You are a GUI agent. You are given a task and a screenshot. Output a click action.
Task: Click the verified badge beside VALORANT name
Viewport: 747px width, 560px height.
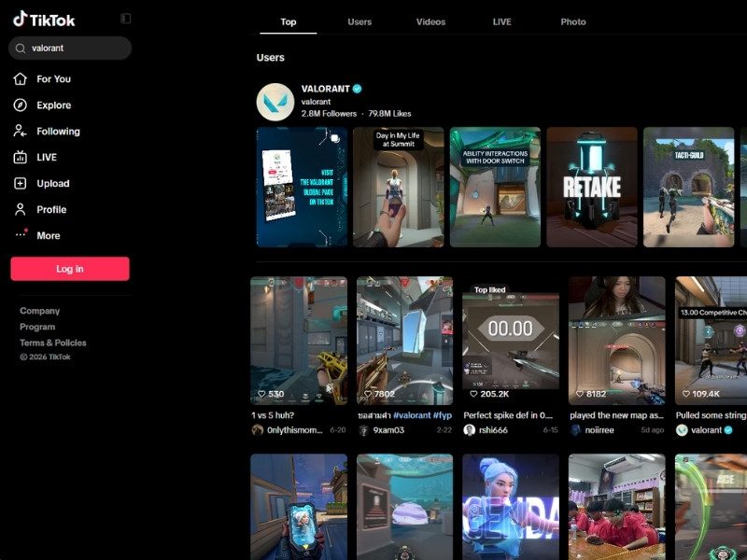(357, 89)
